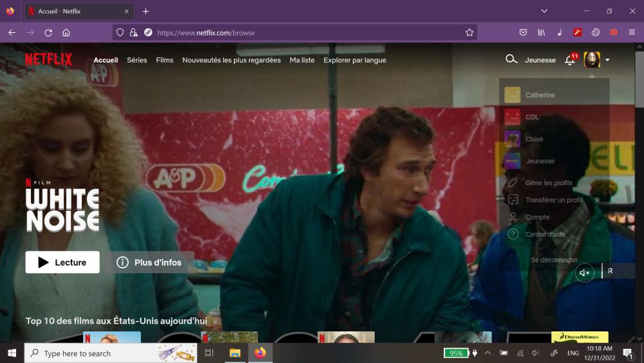Collapse the profile menu caret
Image resolution: width=644 pixels, height=363 pixels.
[607, 60]
